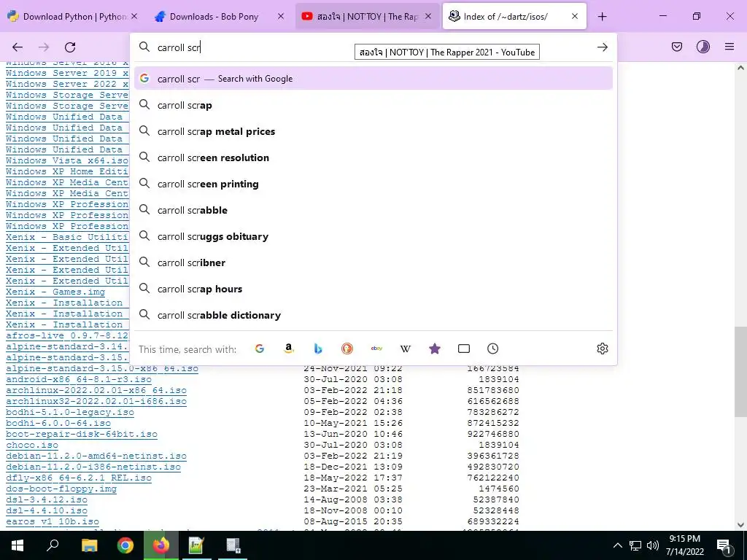Open File Explorer from taskbar
This screenshot has height=560, width=747.
[x=89, y=545]
